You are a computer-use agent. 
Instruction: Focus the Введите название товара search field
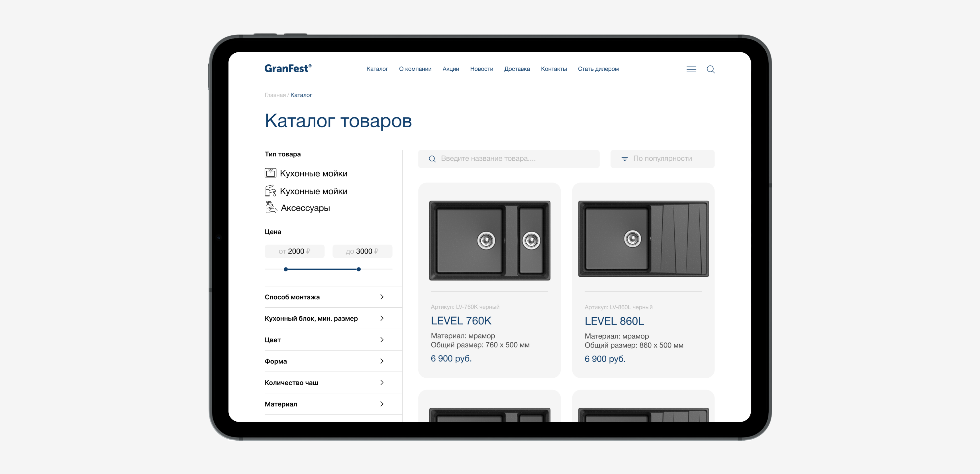pyautogui.click(x=509, y=159)
